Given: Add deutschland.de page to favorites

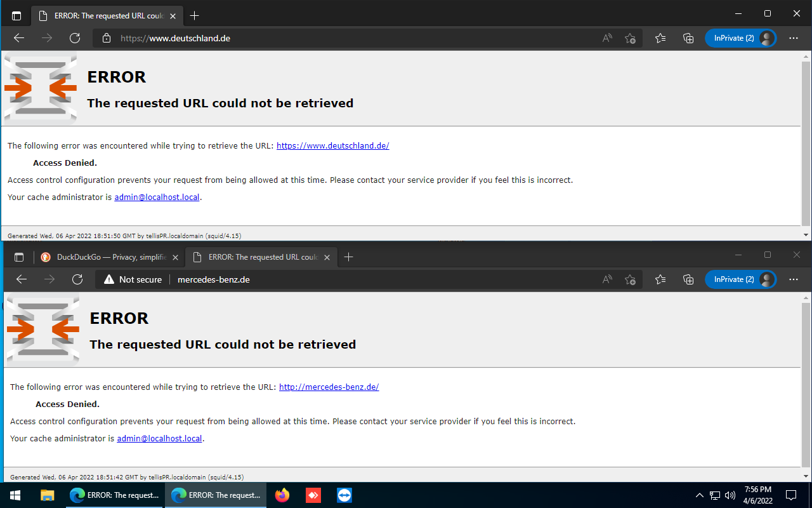Looking at the screenshot, I should [630, 38].
